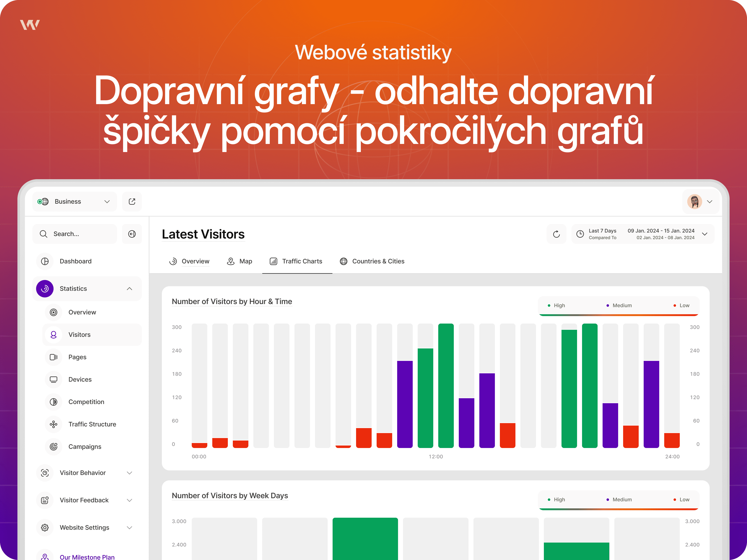The height and width of the screenshot is (560, 747).
Task: Expand the Visitor Behavior section
Action: pos(129,473)
